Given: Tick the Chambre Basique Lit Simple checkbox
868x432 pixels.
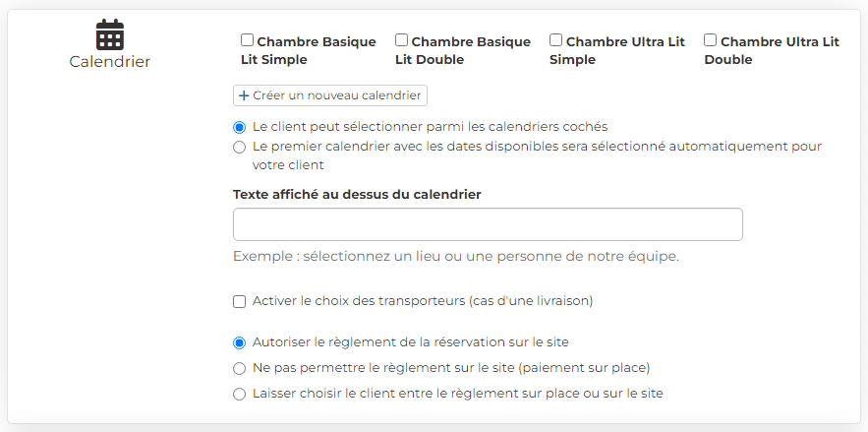Looking at the screenshot, I should [x=248, y=40].
